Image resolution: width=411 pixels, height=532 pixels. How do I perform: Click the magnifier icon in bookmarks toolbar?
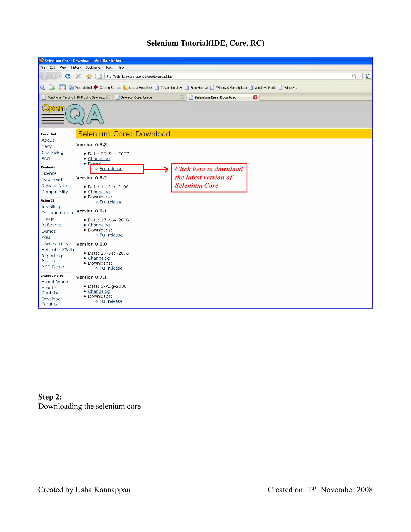point(43,88)
